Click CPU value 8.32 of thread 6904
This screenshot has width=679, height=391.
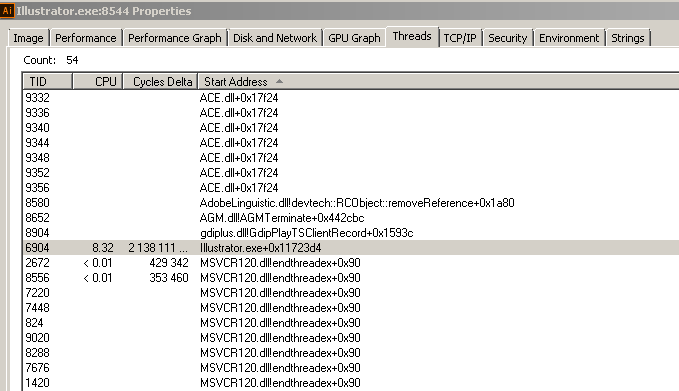pos(103,248)
